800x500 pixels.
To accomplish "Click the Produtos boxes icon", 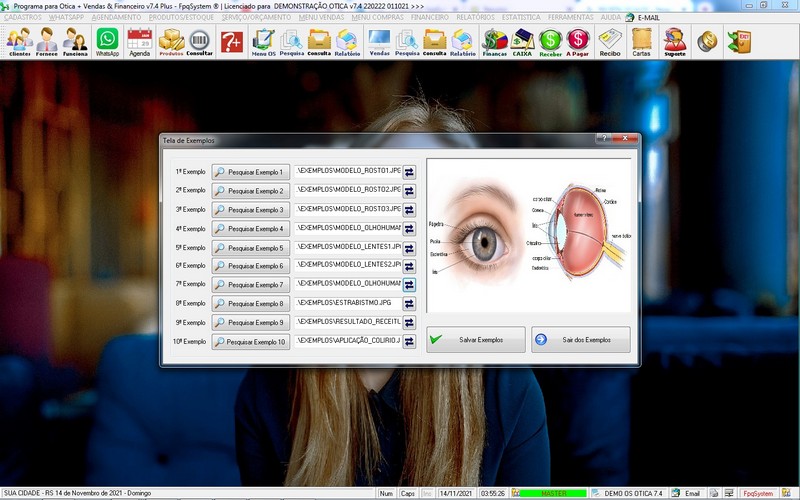I will tap(172, 41).
